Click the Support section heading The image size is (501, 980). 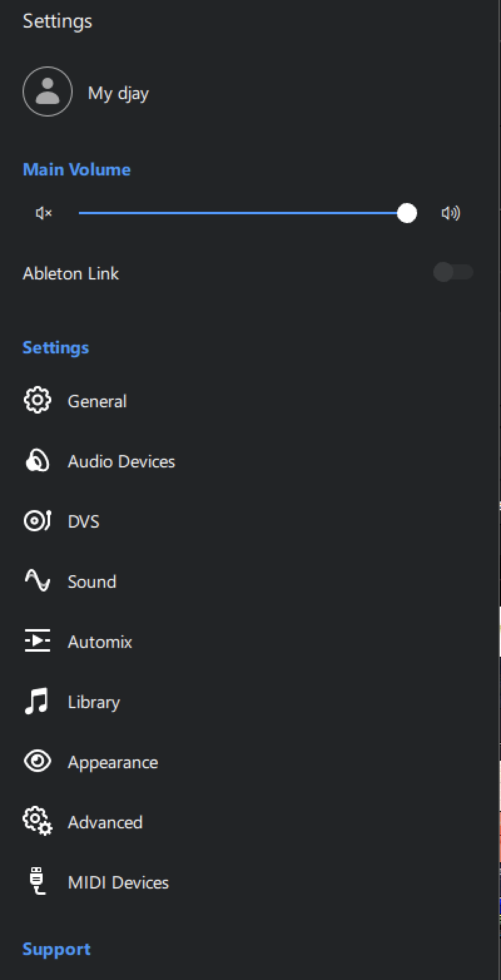click(x=56, y=949)
